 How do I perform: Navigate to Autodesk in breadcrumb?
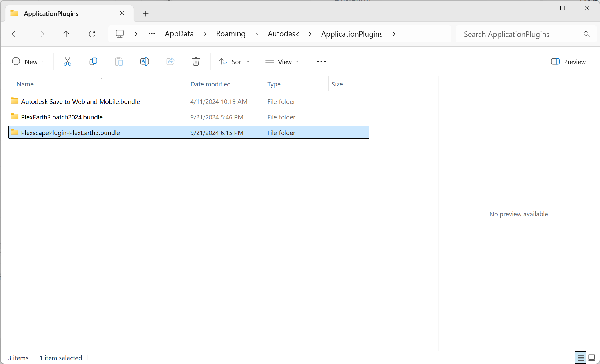click(283, 34)
